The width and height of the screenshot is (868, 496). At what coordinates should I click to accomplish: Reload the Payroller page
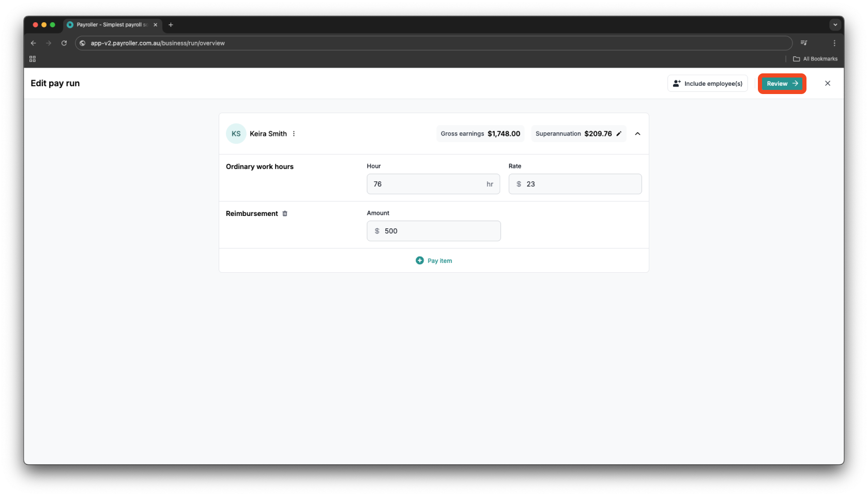(x=64, y=43)
